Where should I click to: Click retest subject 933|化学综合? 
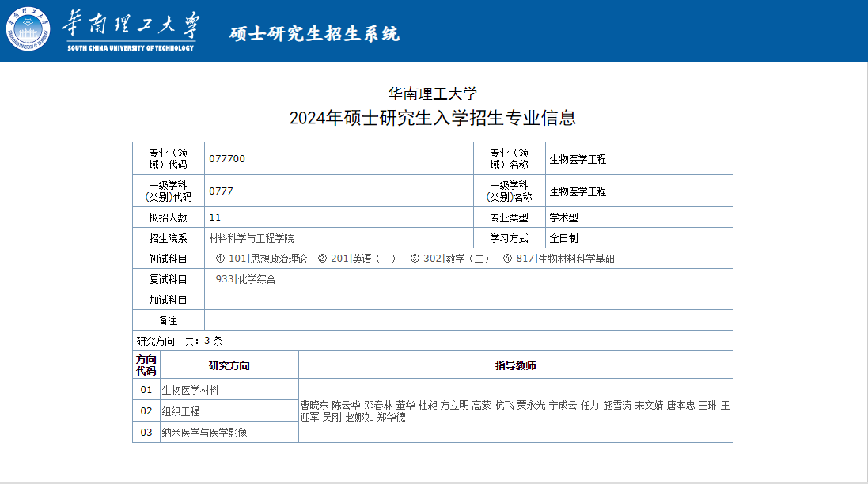(x=245, y=279)
